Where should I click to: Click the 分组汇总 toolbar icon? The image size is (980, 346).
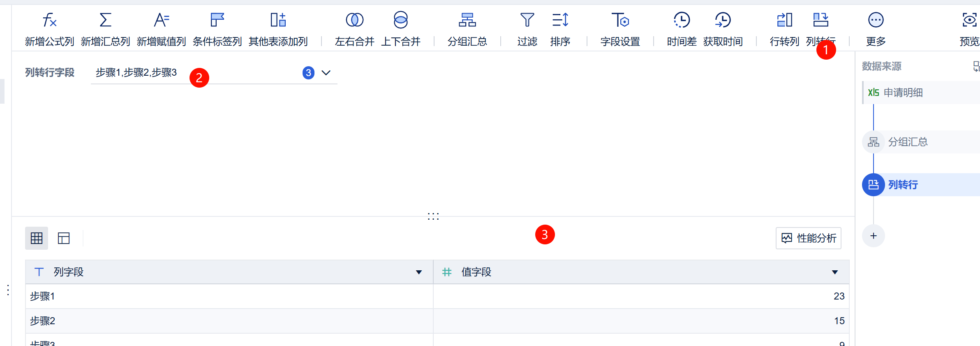467,20
